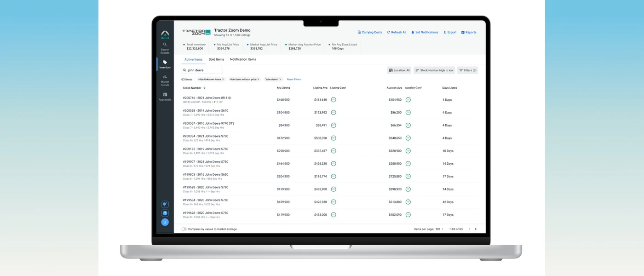Select the Inventory tag icon in sidebar
The width and height of the screenshot is (644, 276).
165,62
